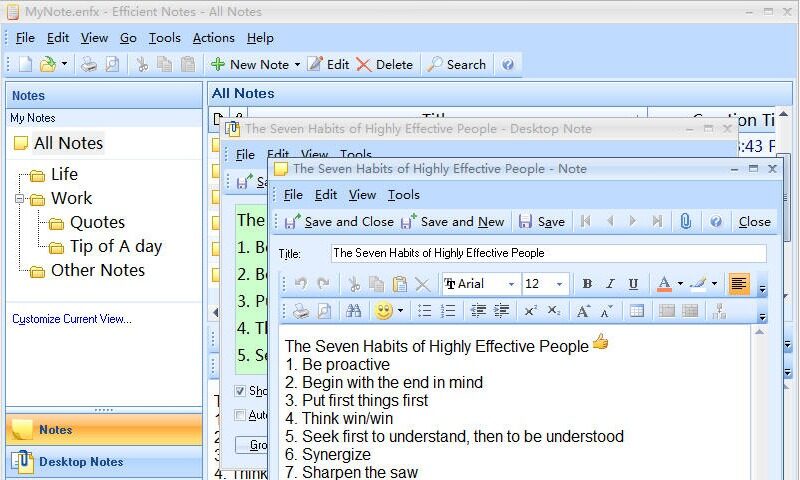This screenshot has width=800, height=480.
Task: Toggle underline formatting
Action: (x=633, y=284)
